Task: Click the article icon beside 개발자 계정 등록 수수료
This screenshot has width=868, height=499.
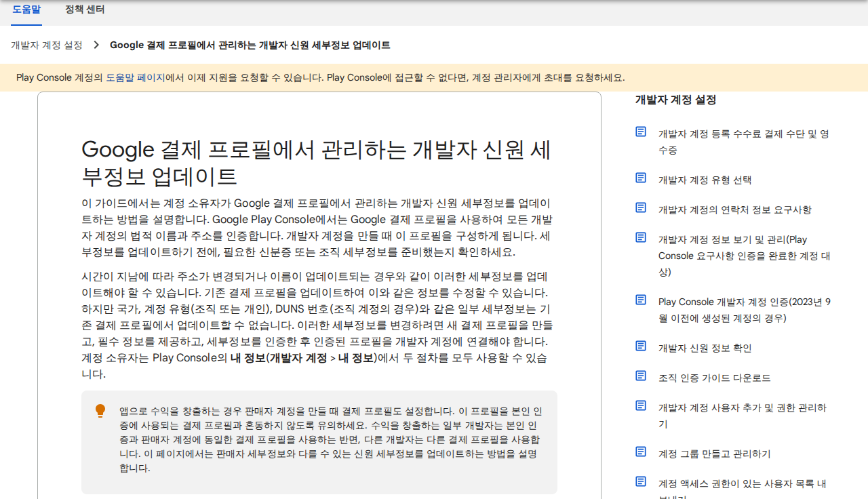Action: coord(641,132)
